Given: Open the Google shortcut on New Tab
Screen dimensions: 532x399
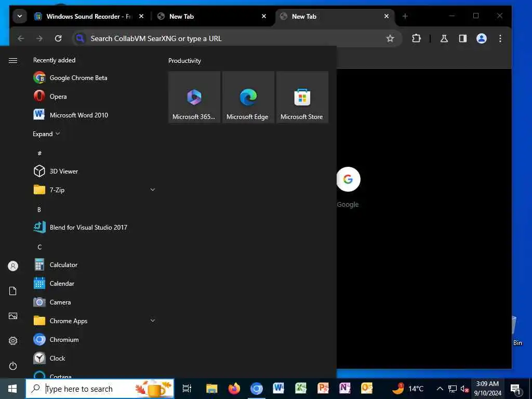Looking at the screenshot, I should pyautogui.click(x=348, y=187).
